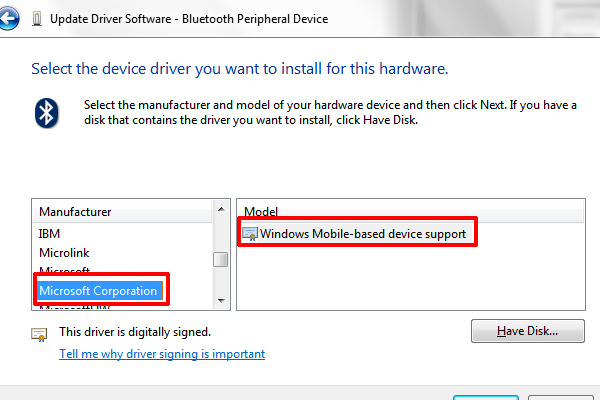Click manufacturer list scroll down arrow
600x400 pixels.
point(221,300)
